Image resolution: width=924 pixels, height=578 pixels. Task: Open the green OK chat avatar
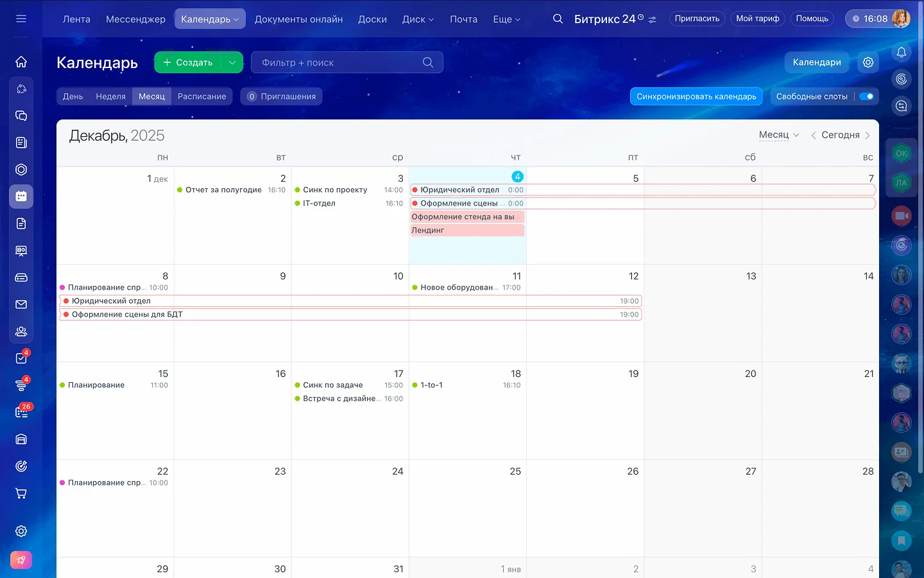click(x=902, y=153)
